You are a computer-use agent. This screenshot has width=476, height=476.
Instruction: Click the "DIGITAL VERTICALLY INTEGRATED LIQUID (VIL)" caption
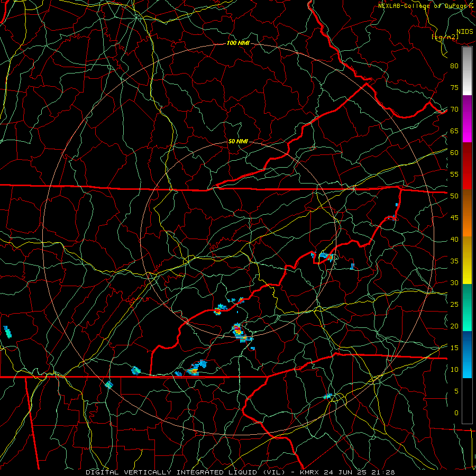[186, 472]
